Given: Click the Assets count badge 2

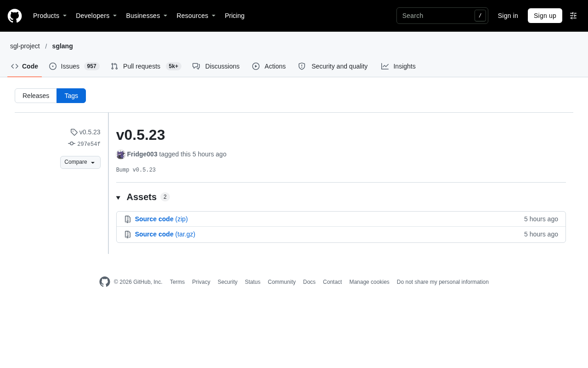Looking at the screenshot, I should click(x=165, y=197).
